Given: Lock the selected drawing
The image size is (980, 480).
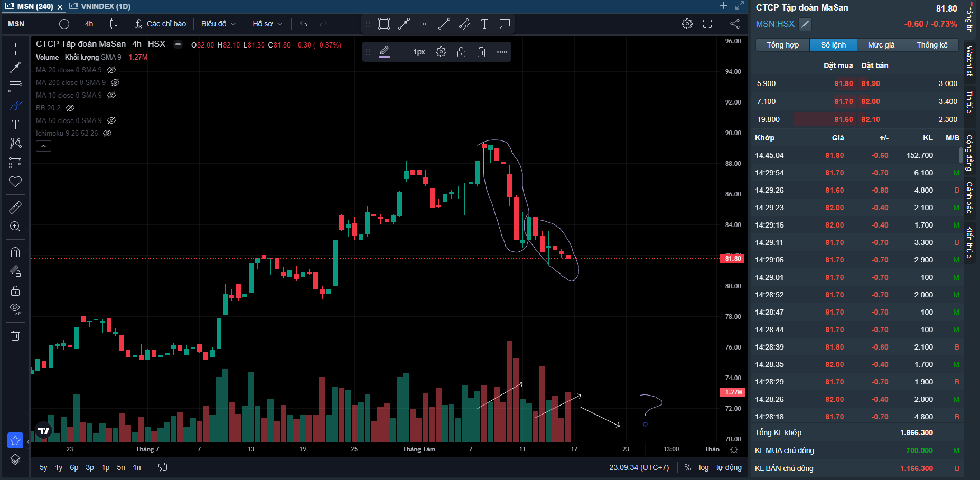Looking at the screenshot, I should pos(461,52).
